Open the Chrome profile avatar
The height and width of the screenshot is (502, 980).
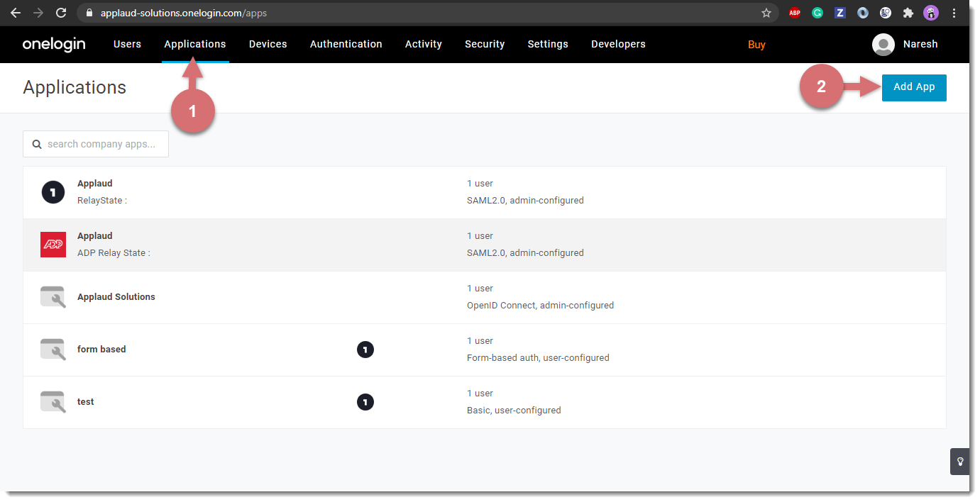click(x=931, y=13)
